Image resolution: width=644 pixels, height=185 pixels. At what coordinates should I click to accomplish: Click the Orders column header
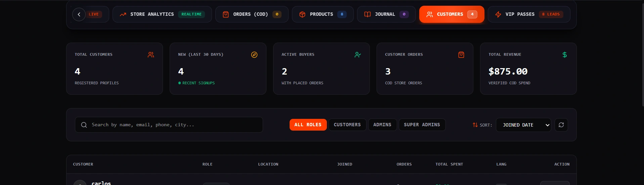coord(404,164)
